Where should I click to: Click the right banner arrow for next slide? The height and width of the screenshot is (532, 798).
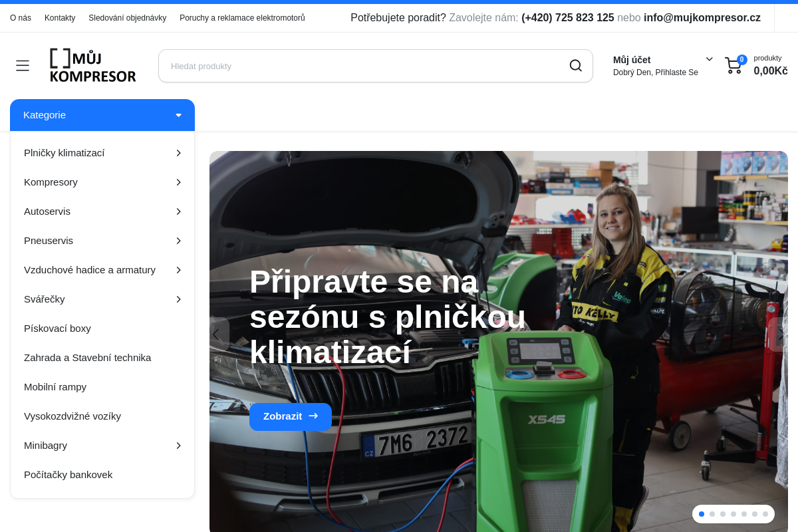781,334
